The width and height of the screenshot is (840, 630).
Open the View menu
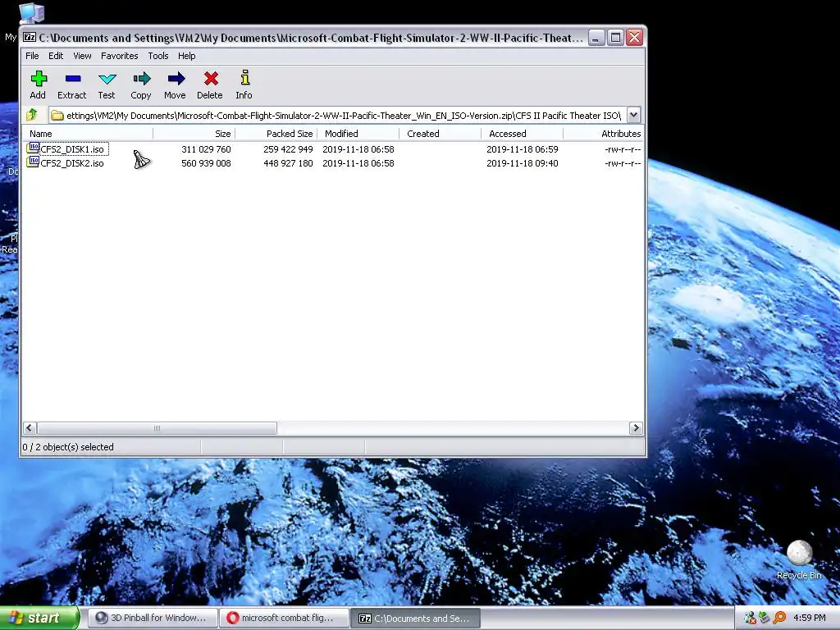pyautogui.click(x=82, y=56)
